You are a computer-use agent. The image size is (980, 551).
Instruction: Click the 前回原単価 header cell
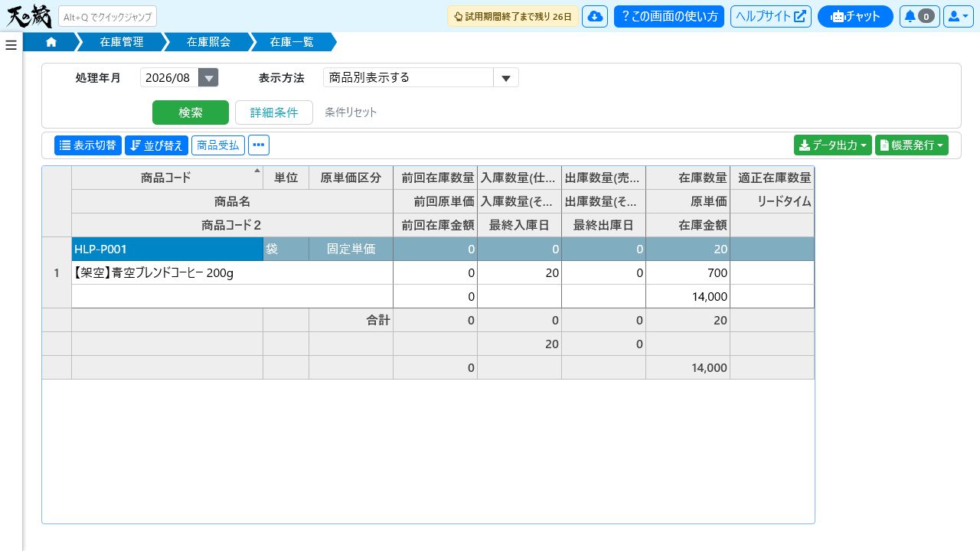click(435, 201)
